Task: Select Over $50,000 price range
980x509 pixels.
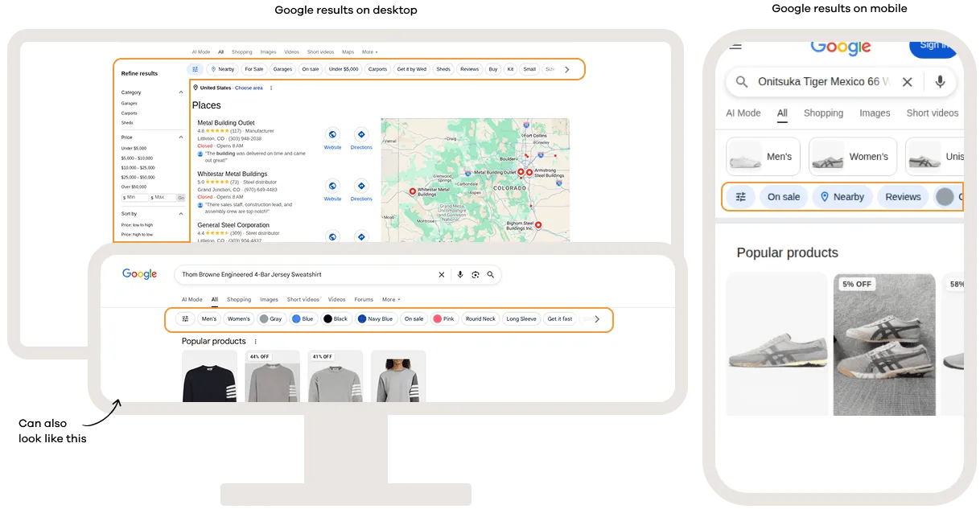Action: tap(134, 187)
